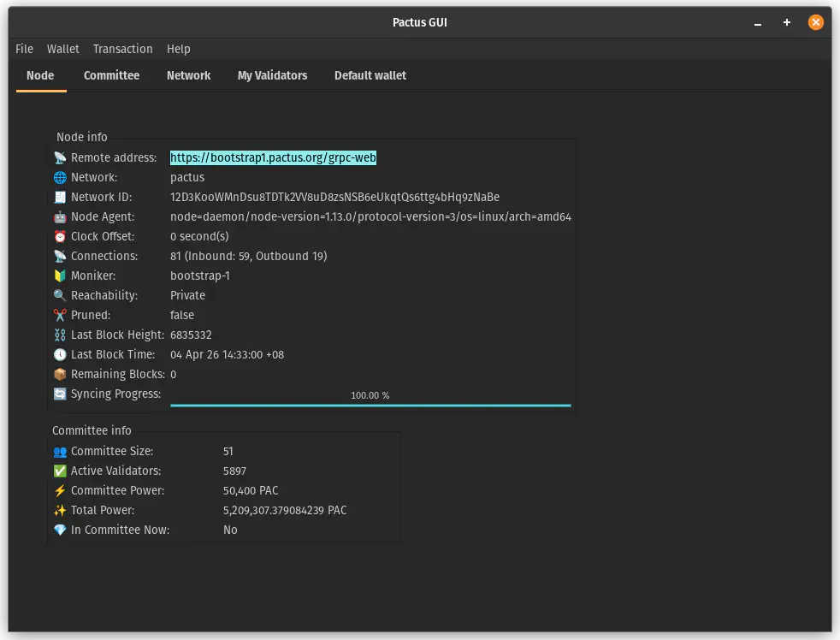Click the antenna icon beside Connections

point(60,256)
